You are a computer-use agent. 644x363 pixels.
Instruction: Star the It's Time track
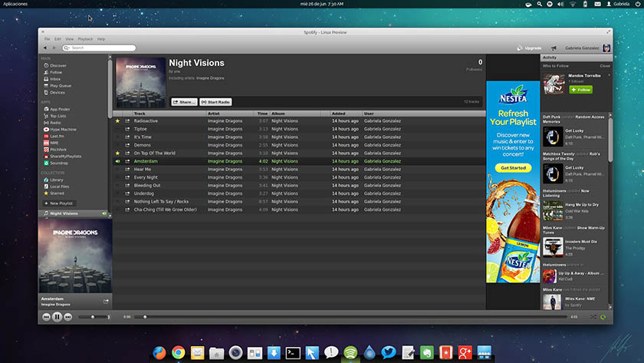coord(117,137)
